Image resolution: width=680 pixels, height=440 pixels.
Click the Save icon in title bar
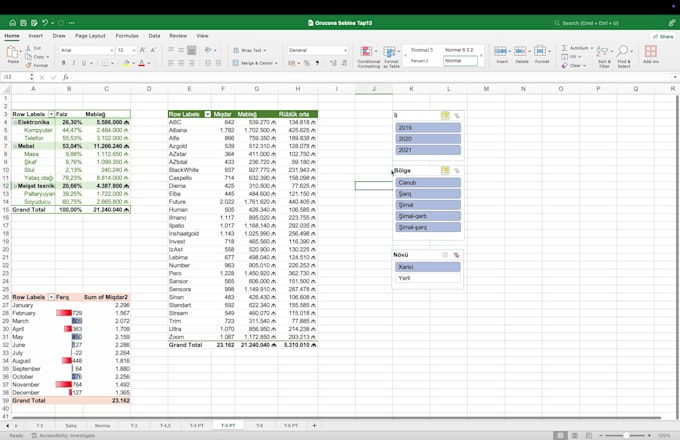(x=23, y=23)
